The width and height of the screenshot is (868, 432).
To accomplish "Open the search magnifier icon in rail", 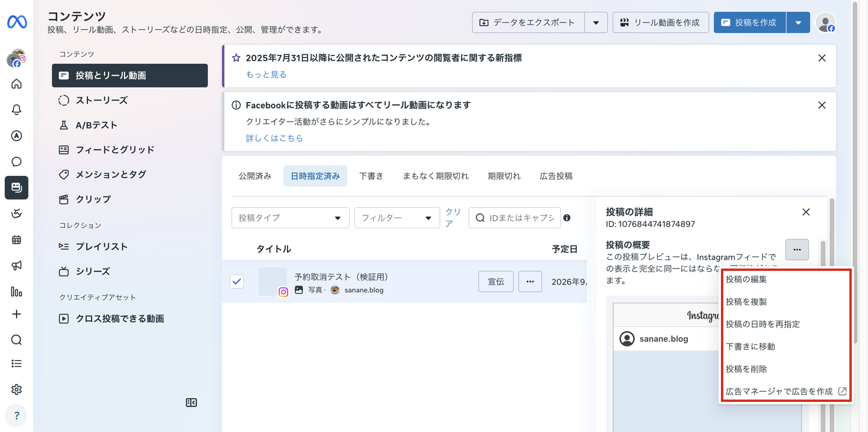I will [x=17, y=340].
